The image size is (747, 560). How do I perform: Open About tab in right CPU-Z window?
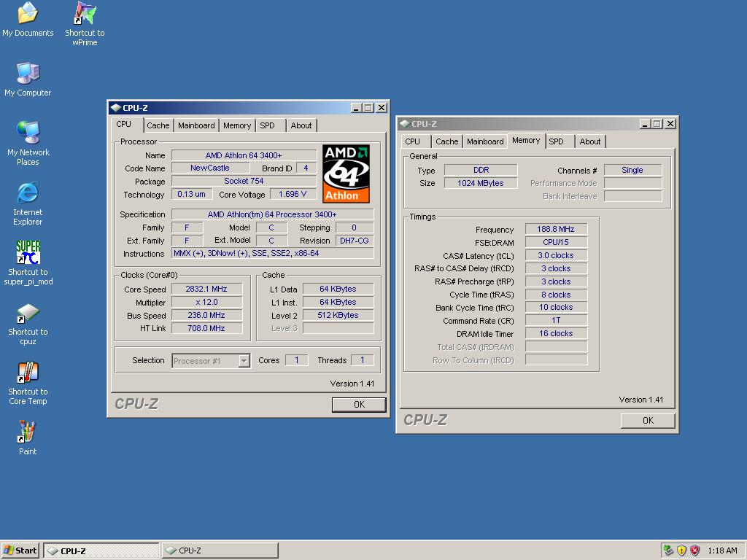click(589, 141)
